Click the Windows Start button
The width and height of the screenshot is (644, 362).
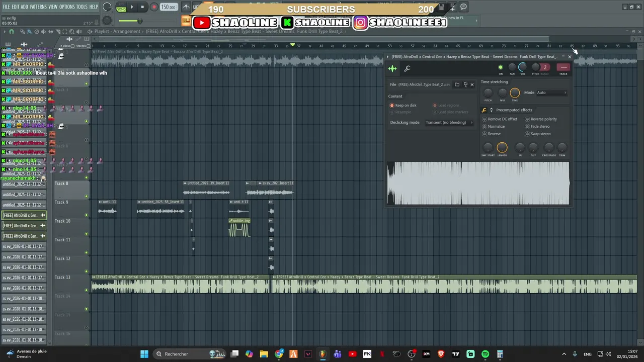click(x=144, y=354)
